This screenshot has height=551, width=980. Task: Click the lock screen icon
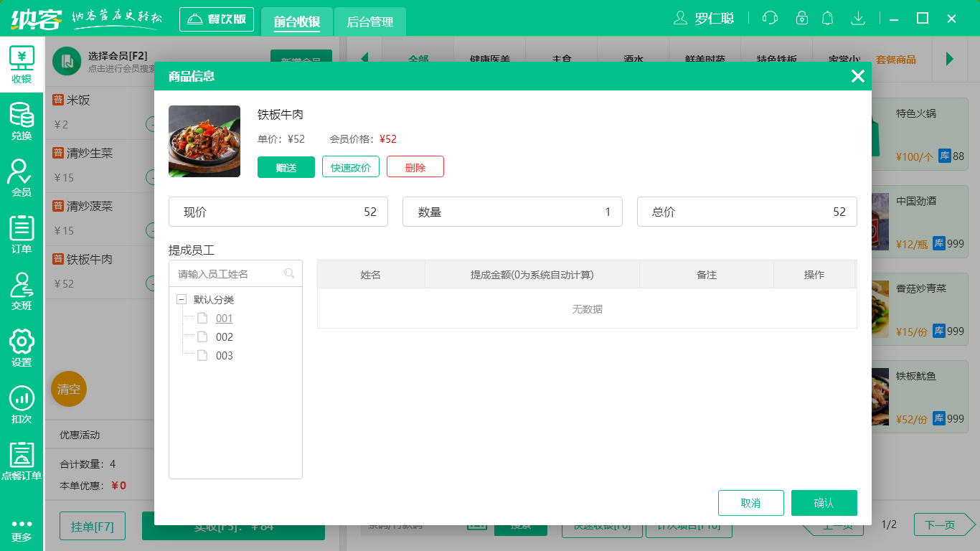(x=798, y=17)
